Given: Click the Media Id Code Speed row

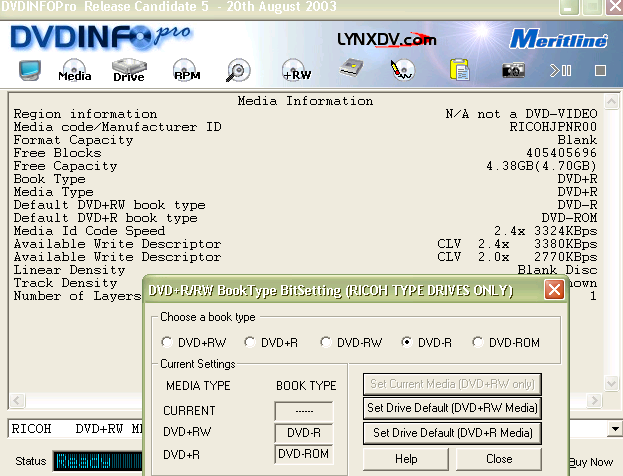Looking at the screenshot, I should click(x=305, y=231).
